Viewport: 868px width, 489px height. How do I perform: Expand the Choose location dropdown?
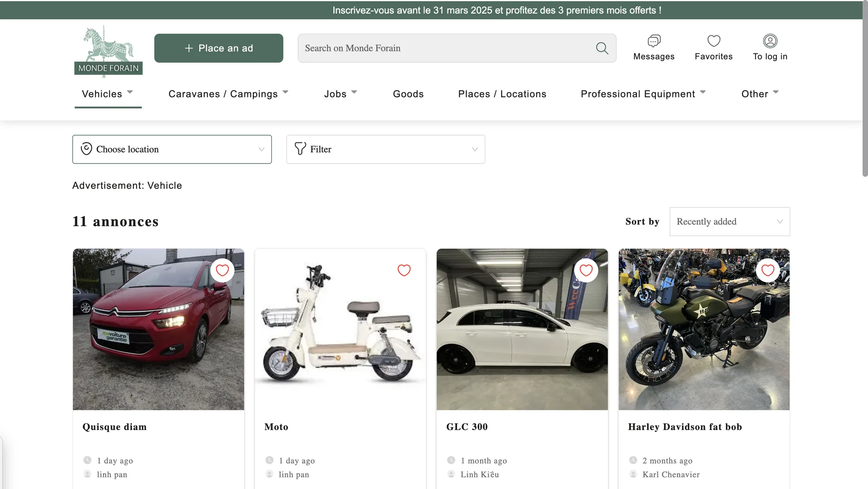[x=172, y=149]
